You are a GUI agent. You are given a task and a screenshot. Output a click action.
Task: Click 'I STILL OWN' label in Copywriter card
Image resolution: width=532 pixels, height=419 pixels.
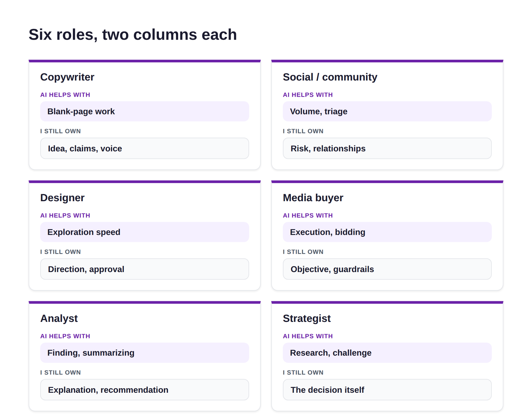61,131
